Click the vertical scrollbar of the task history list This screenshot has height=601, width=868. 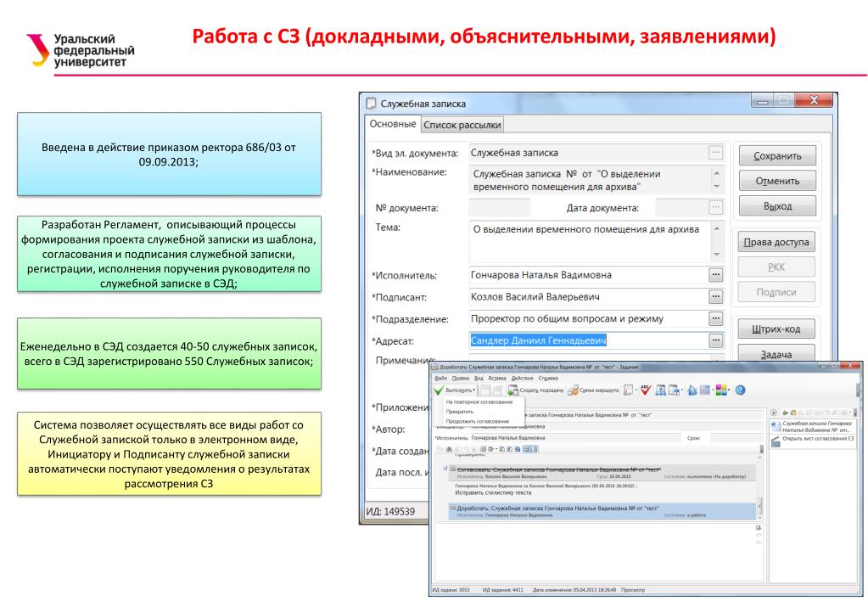(760, 486)
